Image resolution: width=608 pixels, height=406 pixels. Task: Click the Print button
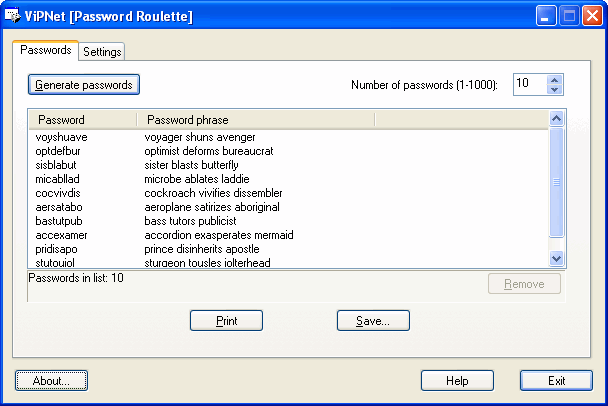[x=226, y=321]
